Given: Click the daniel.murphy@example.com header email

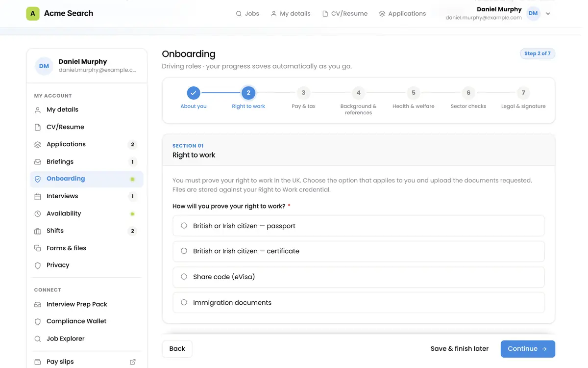Looking at the screenshot, I should point(484,18).
